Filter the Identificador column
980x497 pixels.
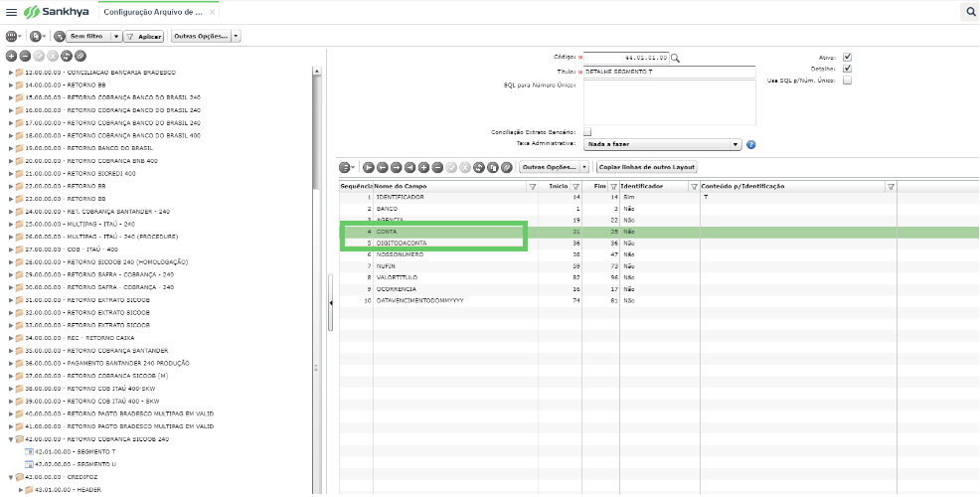(x=694, y=186)
